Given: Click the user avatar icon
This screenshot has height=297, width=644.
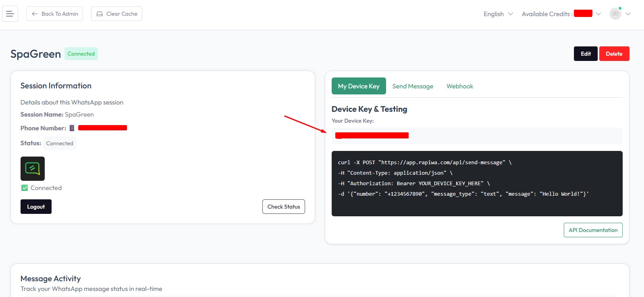Looking at the screenshot, I should pyautogui.click(x=615, y=14).
